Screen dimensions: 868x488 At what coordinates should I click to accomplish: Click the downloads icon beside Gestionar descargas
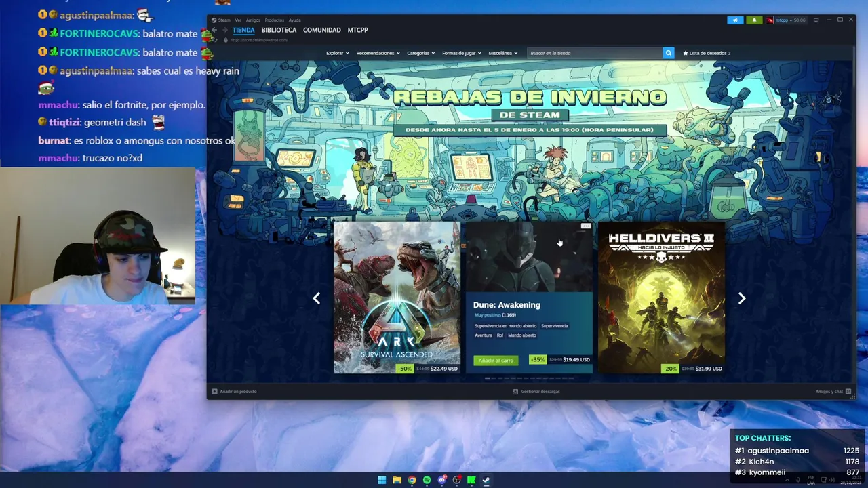[x=515, y=391]
